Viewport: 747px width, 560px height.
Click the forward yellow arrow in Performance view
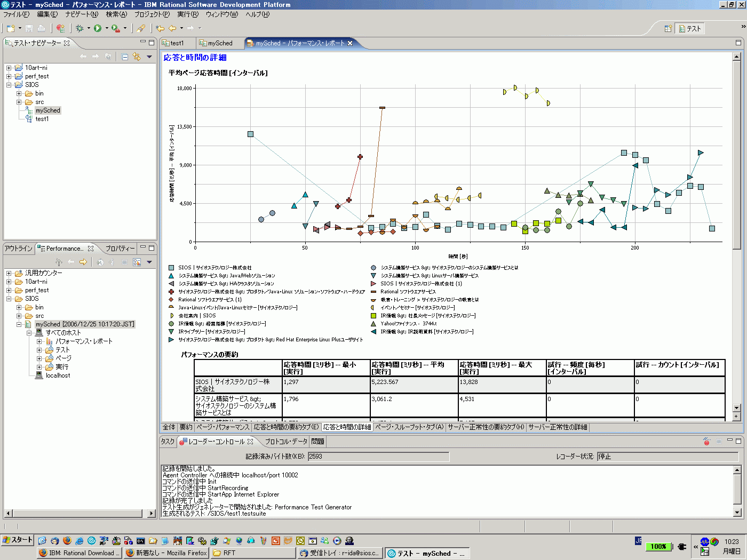click(83, 262)
